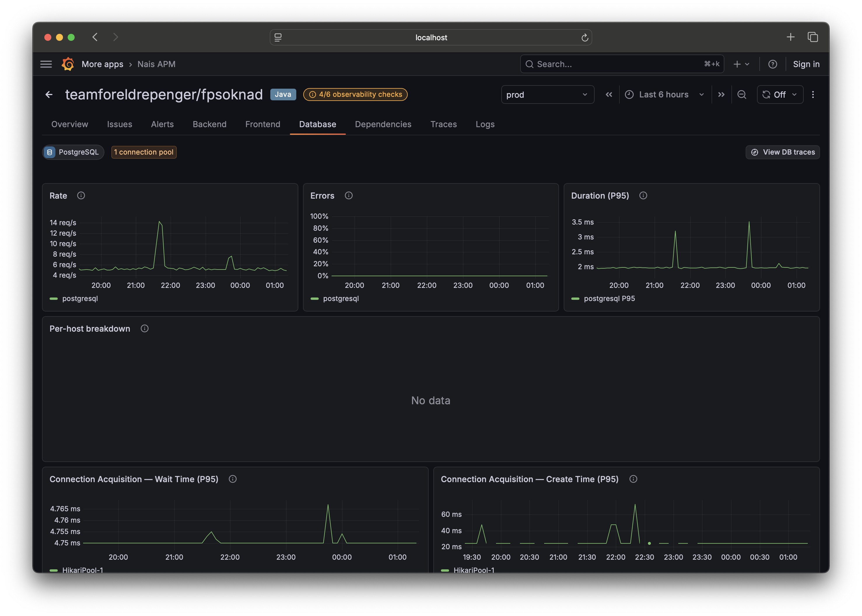Switch to the Traces tab
The image size is (862, 616).
click(443, 124)
